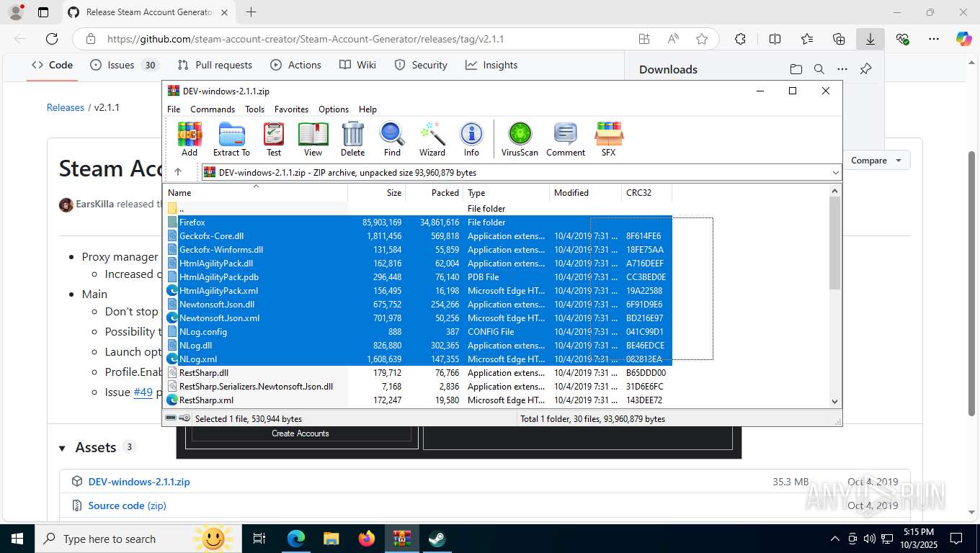Sort file list by Size column
Viewport: 980px width, 553px height.
point(377,193)
